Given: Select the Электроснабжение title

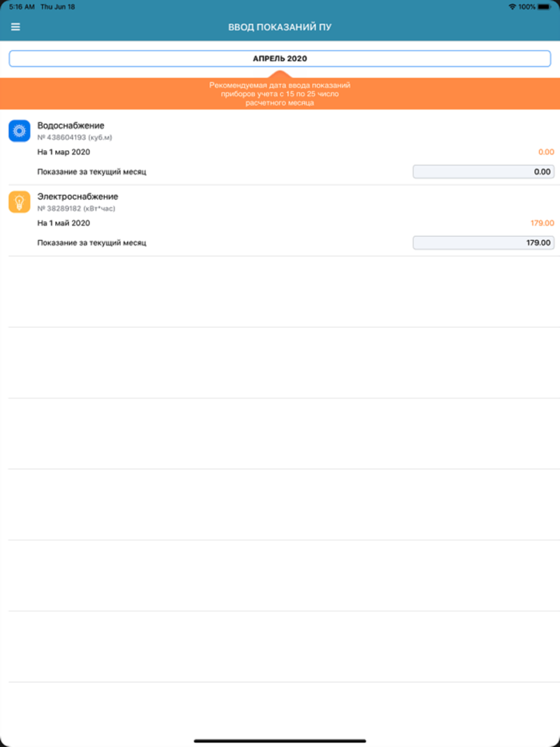Looking at the screenshot, I should (x=78, y=197).
